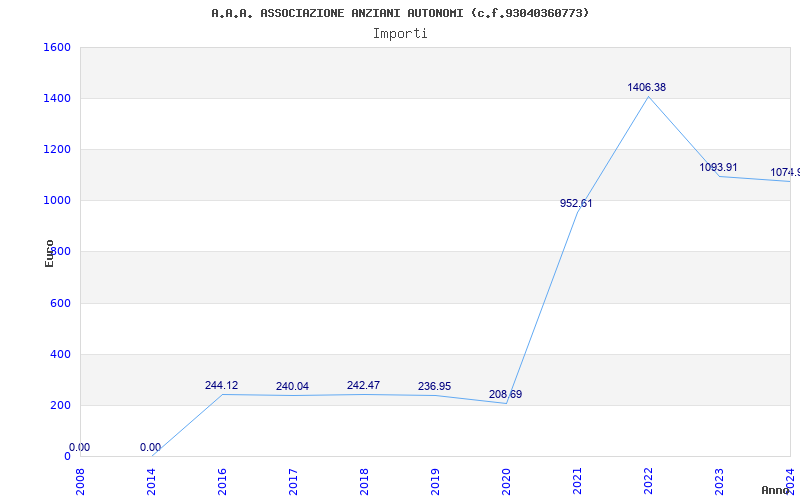
Task: Click the 2018 x-axis year label
Action: coord(364,481)
